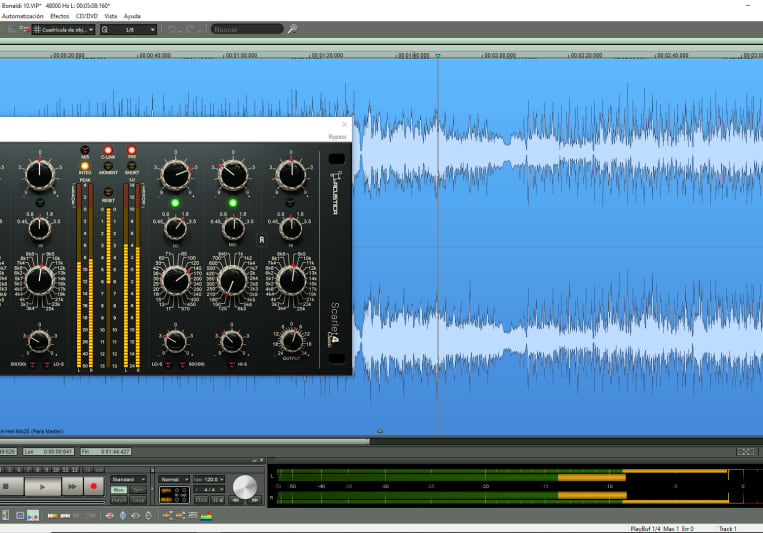
Task: Open the CD/DVD menu
Action: pyautogui.click(x=87, y=16)
